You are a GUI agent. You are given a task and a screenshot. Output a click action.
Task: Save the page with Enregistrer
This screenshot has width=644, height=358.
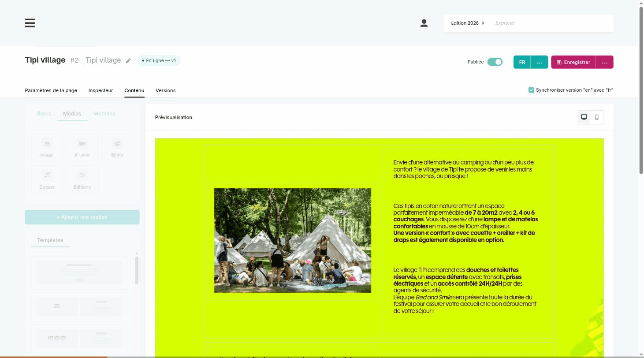coord(573,62)
